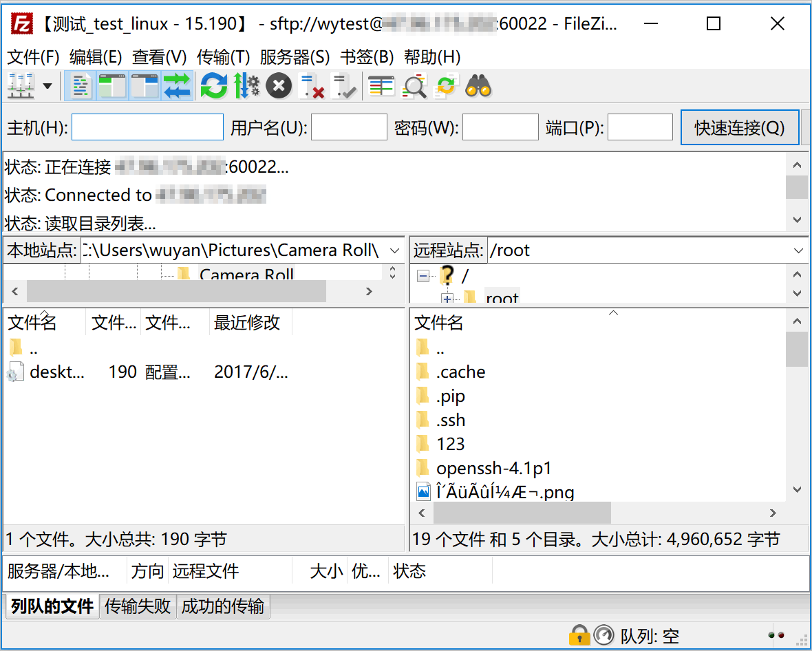Toggle synchronized browsing

[x=446, y=86]
